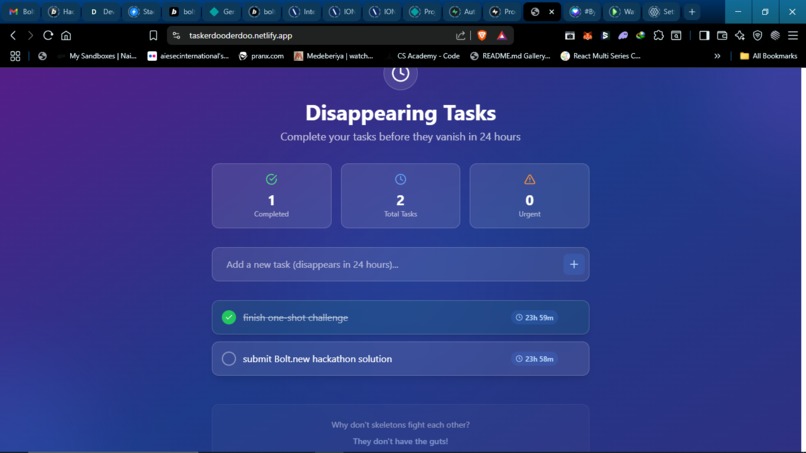Open the browser home page icon

tap(66, 35)
